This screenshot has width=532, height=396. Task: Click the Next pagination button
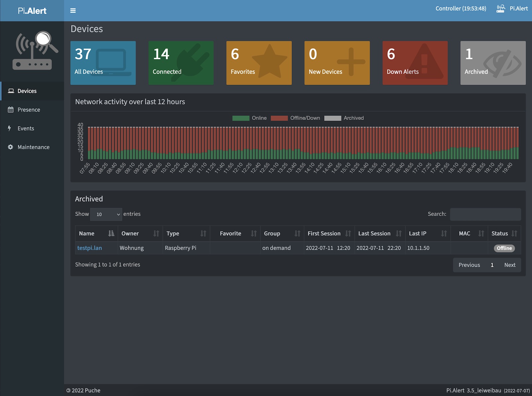[x=509, y=265]
